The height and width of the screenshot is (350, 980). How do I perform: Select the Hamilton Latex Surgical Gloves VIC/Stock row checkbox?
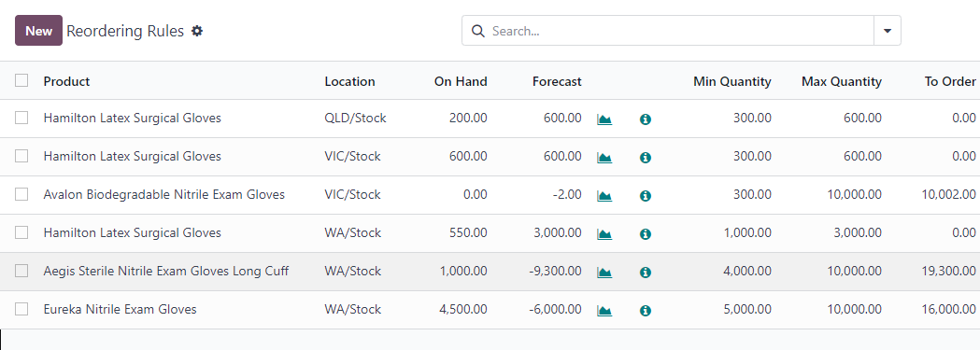pyautogui.click(x=21, y=157)
